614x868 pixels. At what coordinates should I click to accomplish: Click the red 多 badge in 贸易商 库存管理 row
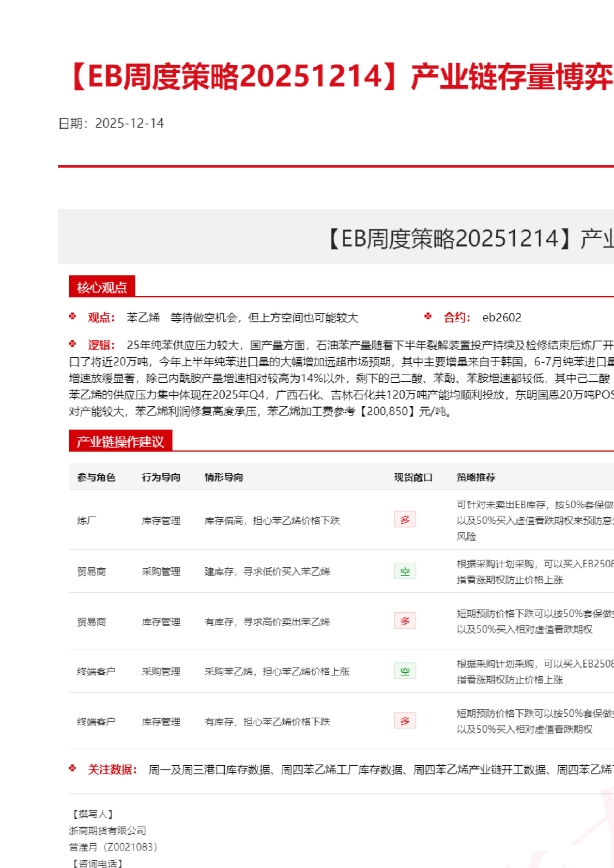pos(405,621)
